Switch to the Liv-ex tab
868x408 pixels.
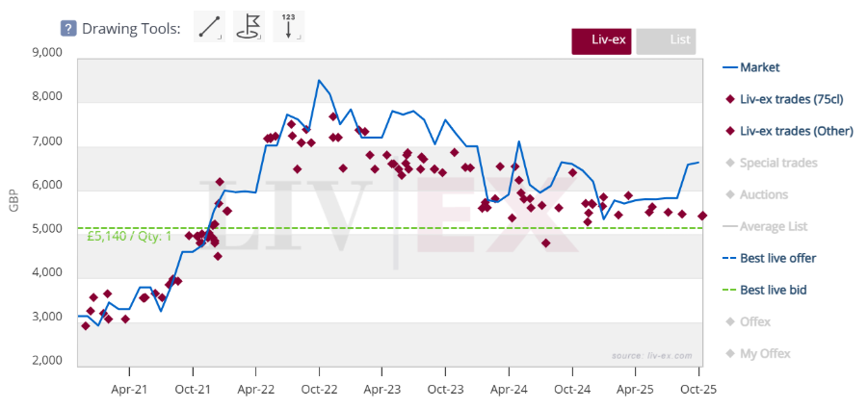601,41
